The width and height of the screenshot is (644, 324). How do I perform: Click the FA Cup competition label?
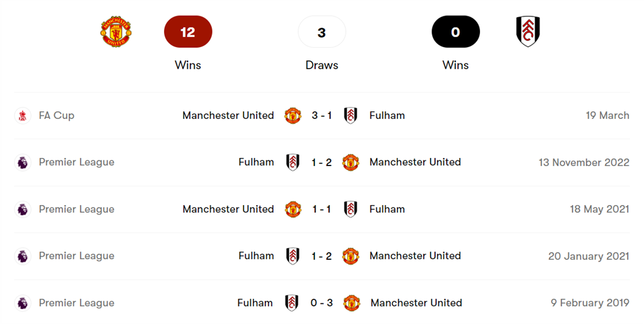(57, 116)
